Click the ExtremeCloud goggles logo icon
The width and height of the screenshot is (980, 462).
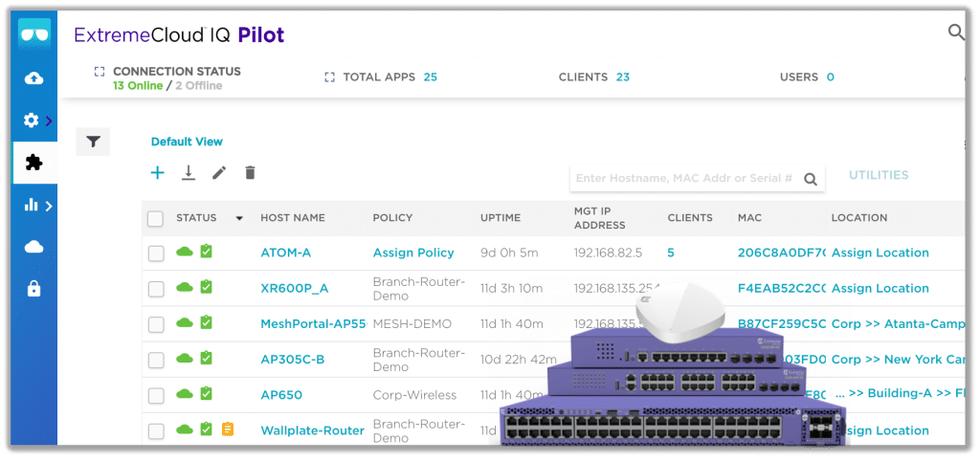[x=34, y=33]
